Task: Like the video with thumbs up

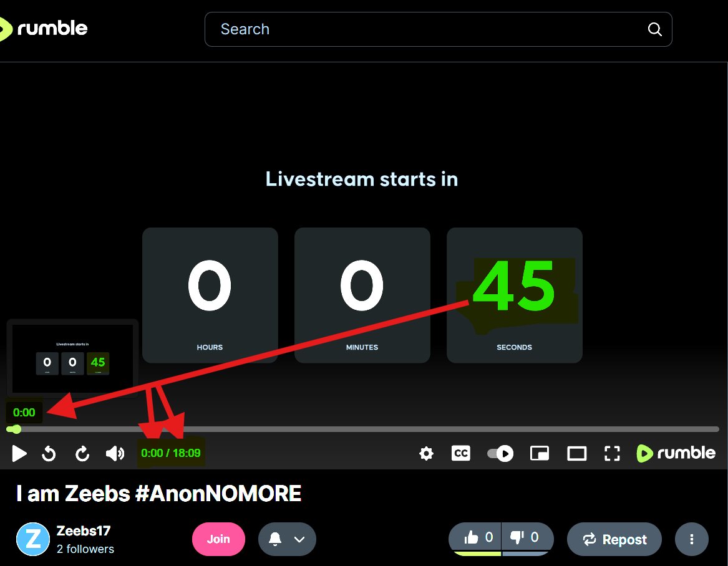Action: [x=475, y=538]
